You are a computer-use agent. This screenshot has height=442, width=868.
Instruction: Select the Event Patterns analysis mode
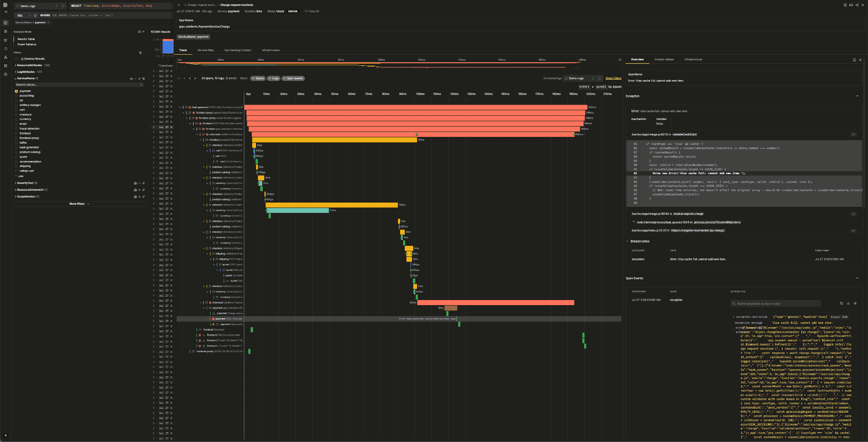coord(27,44)
